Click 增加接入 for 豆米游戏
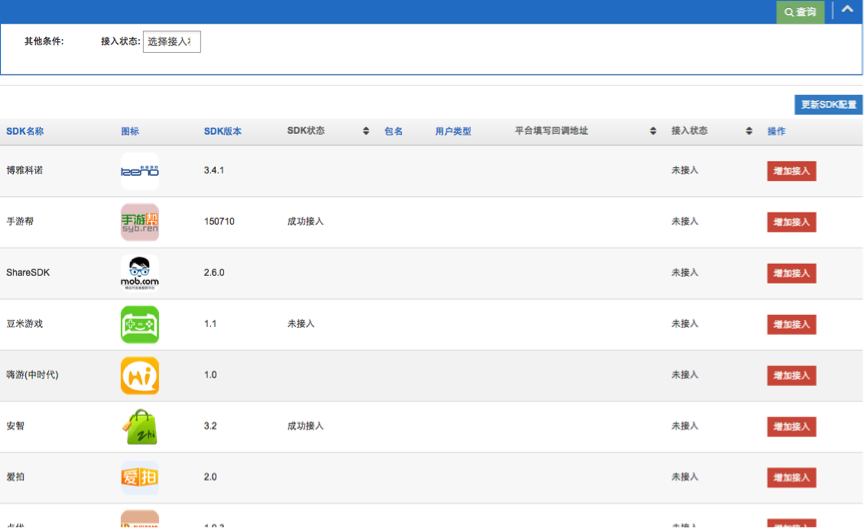The height and width of the screenshot is (528, 865). (791, 324)
